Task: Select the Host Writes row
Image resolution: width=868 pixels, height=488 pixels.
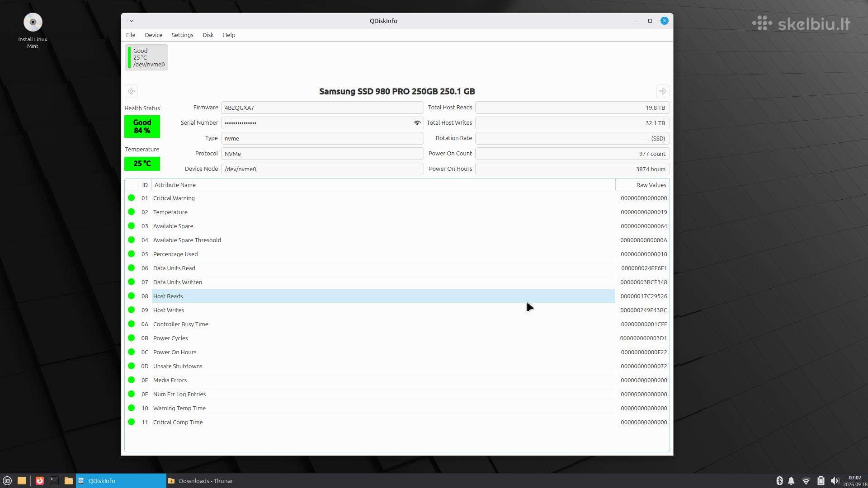Action: coord(397,310)
